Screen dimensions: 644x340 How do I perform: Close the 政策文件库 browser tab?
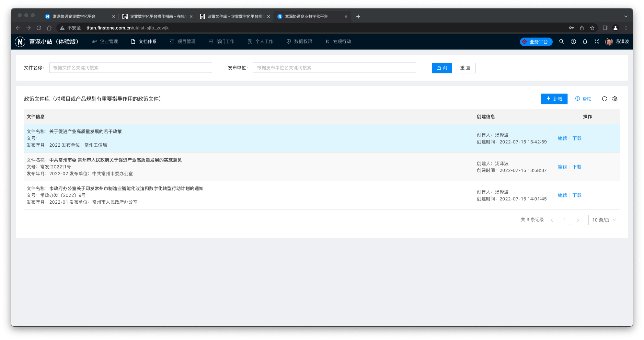(268, 17)
